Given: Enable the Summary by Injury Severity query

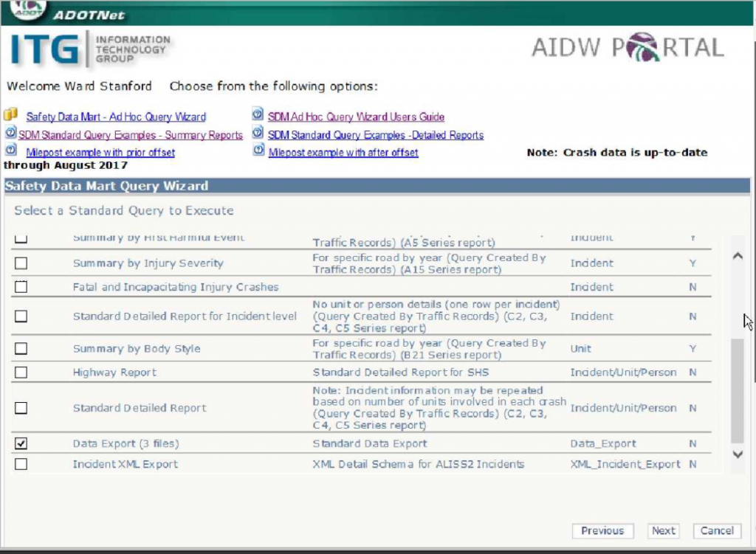Looking at the screenshot, I should 21,263.
